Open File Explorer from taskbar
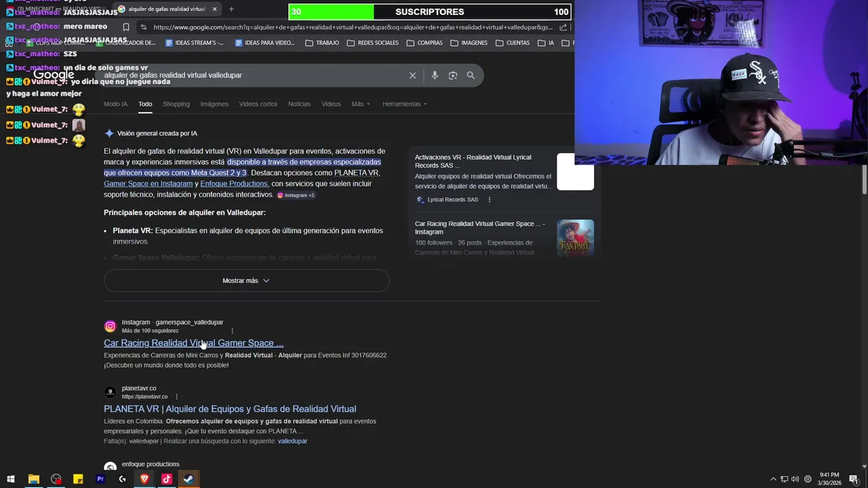 point(33,479)
